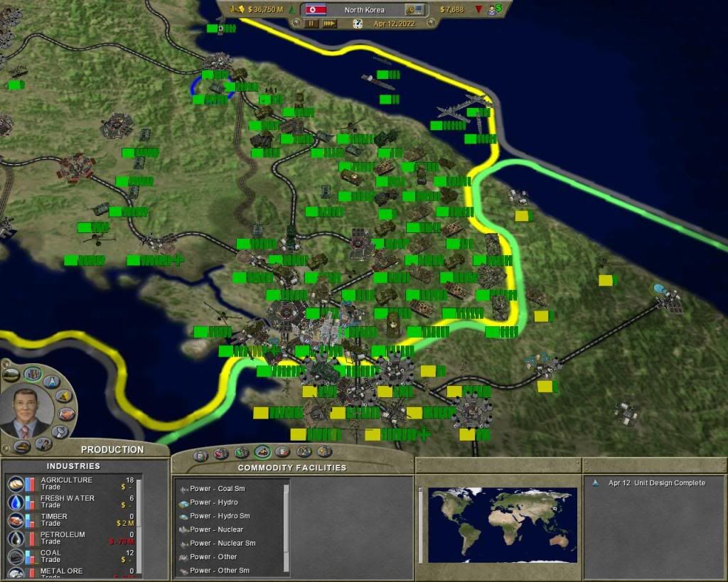Open the game options key-and-monitor icon

tap(414, 9)
